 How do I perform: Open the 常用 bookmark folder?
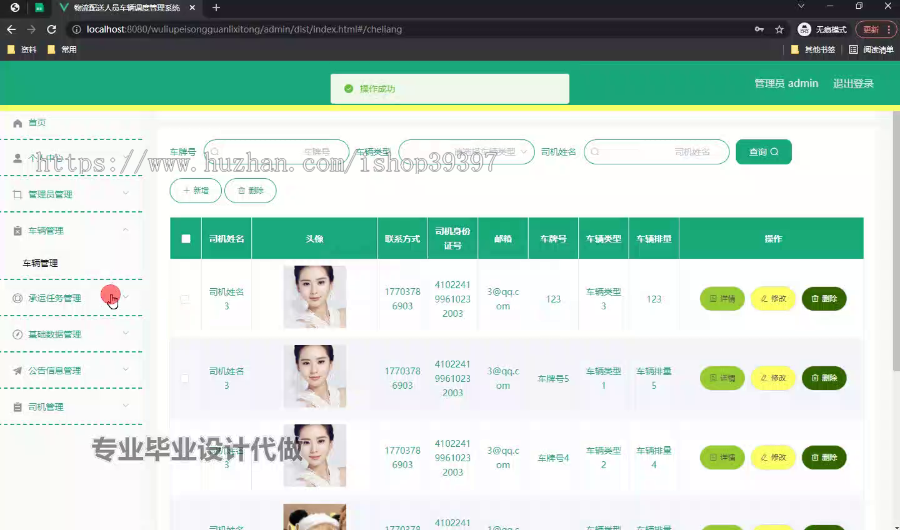[62, 49]
